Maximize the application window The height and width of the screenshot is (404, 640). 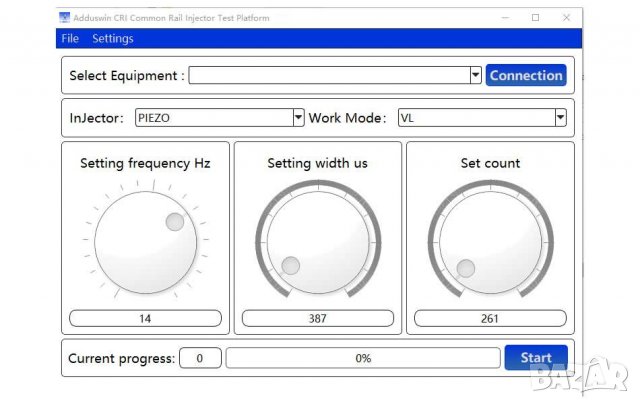[x=535, y=17]
